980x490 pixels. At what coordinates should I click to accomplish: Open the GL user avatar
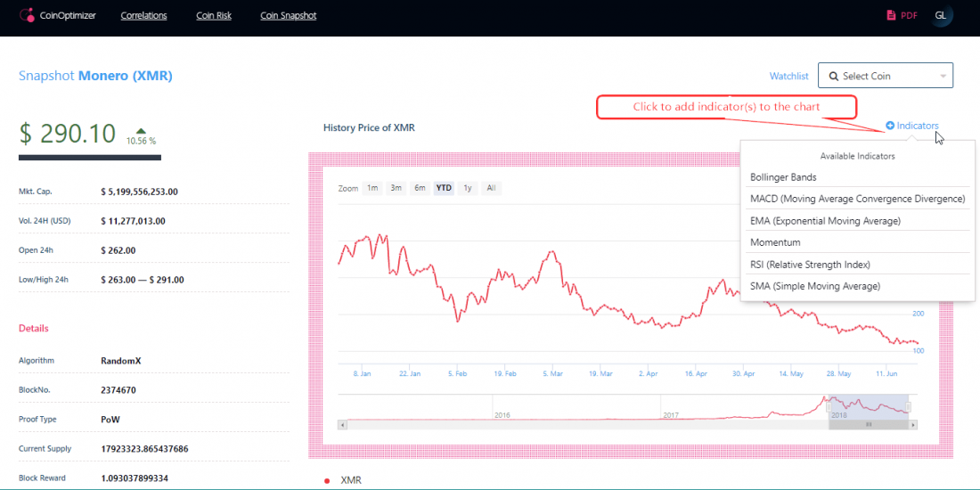pos(941,15)
